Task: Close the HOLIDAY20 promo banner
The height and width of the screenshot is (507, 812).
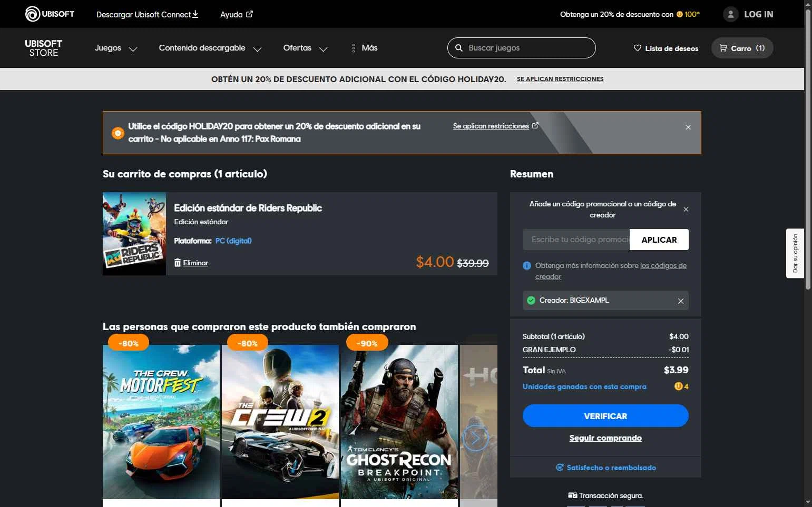Action: point(688,127)
